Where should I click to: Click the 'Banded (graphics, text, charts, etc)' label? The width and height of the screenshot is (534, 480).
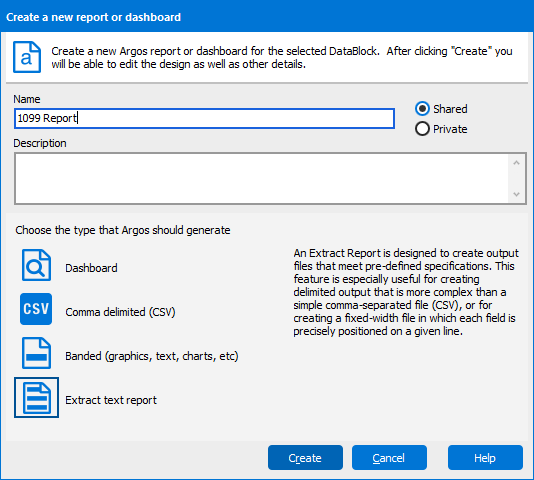tap(152, 356)
